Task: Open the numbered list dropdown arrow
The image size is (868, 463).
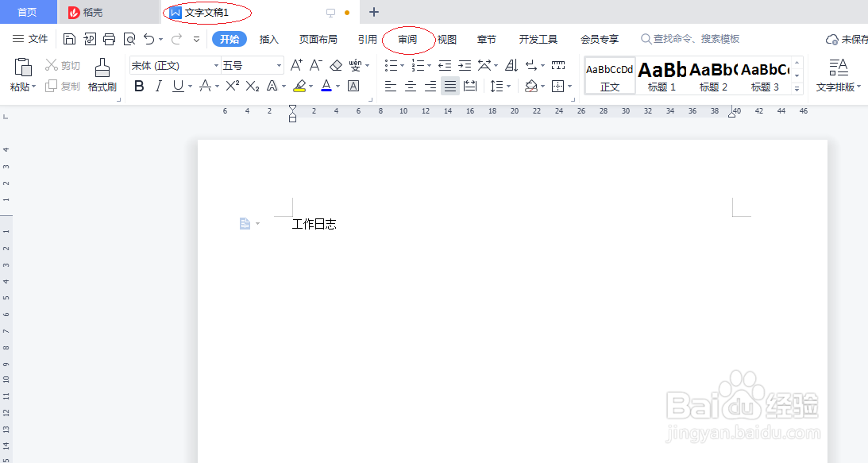Action: point(429,66)
